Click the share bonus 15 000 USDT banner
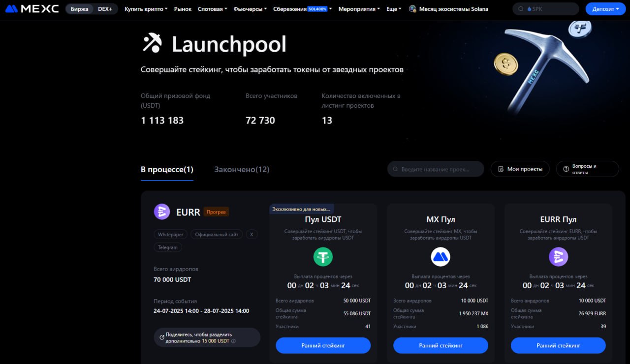 207,337
